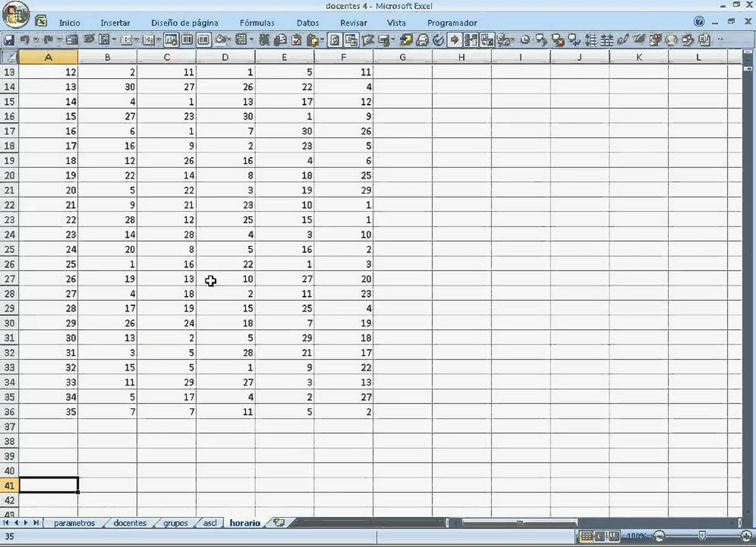
Task: Switch to Page Break Preview in the status bar
Action: (613, 536)
